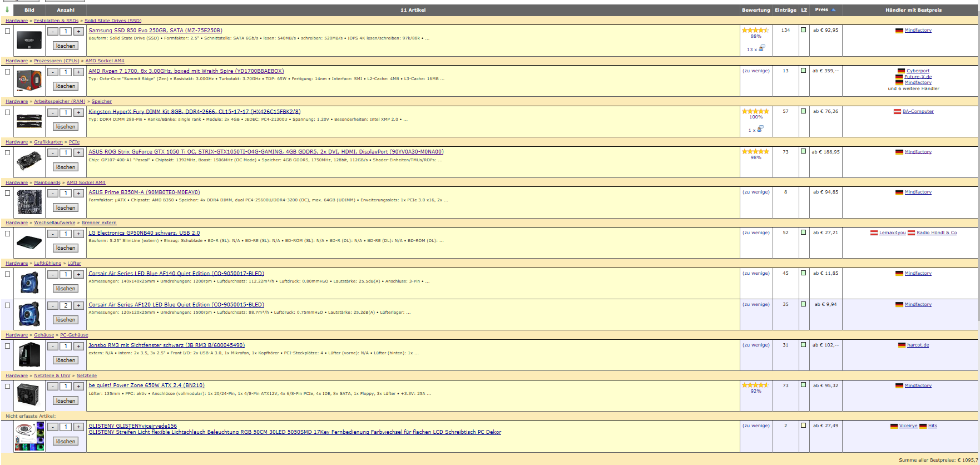Open the LG external drive thumbnail
The height and width of the screenshot is (465, 980).
click(29, 243)
